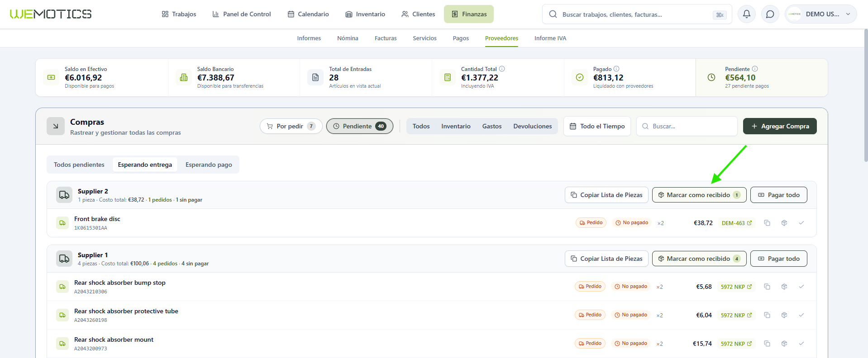Click the truck icon next to Supplier 1
Image resolution: width=868 pixels, height=358 pixels.
tap(64, 259)
